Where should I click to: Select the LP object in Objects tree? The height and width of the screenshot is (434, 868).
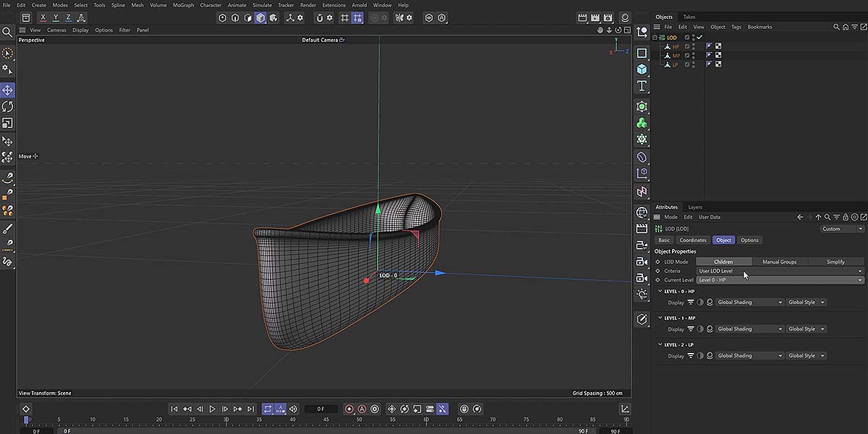(676, 64)
